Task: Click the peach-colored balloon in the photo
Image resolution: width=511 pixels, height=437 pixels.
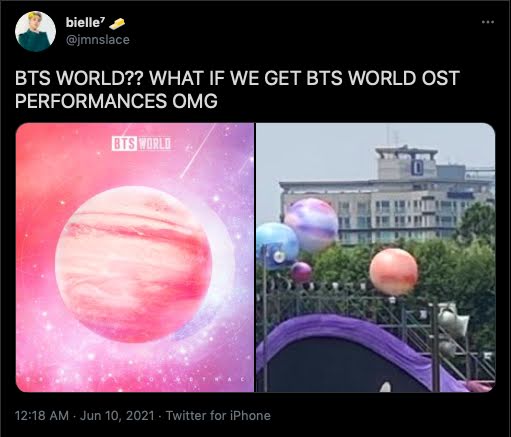Action: [394, 272]
